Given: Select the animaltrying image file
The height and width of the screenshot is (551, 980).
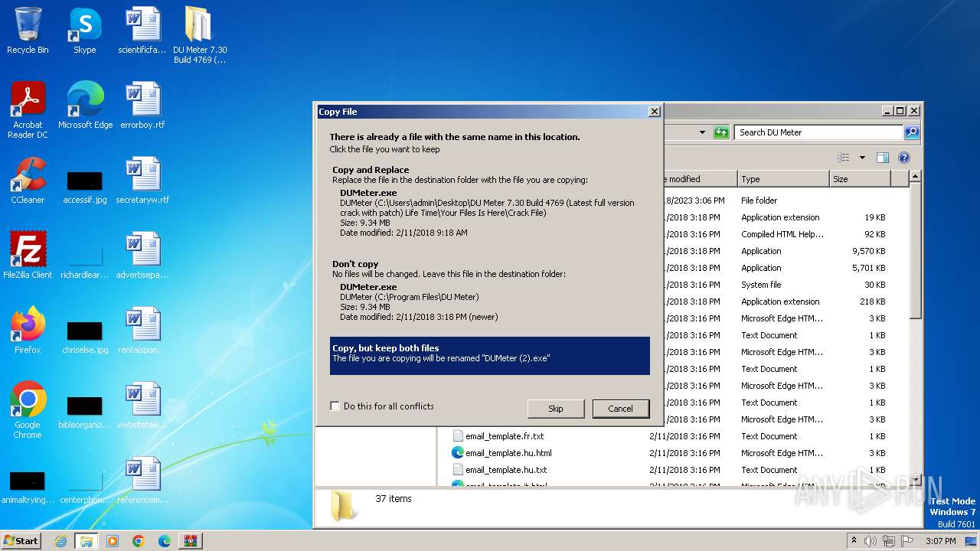Looking at the screenshot, I should (x=28, y=487).
